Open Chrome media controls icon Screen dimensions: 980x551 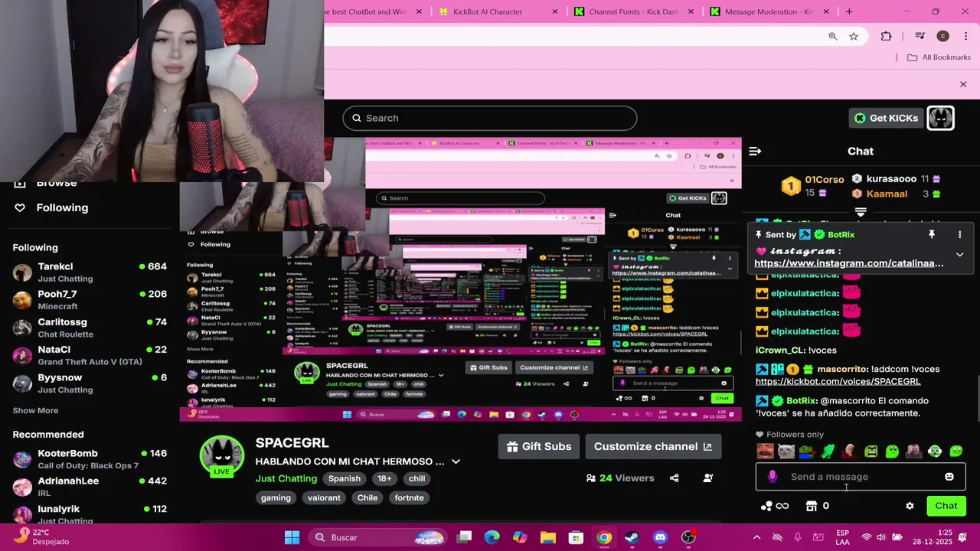pos(920,36)
